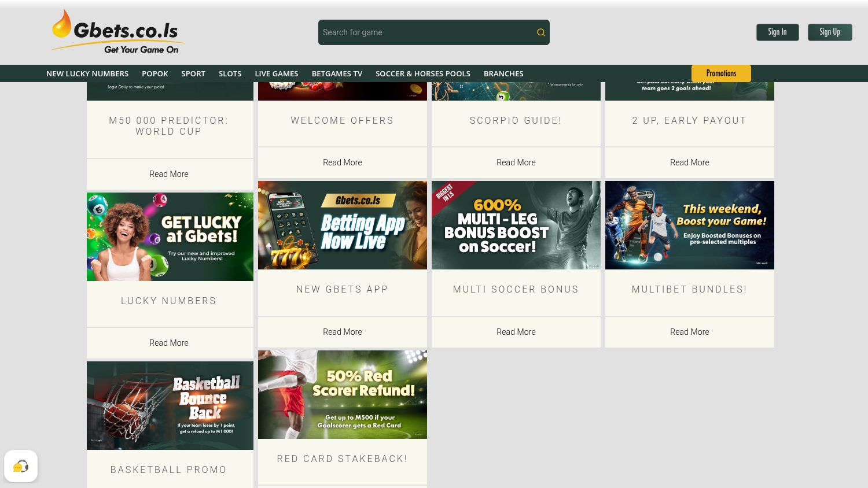The height and width of the screenshot is (488, 868).
Task: Click the New Gbets App title
Action: (343, 289)
